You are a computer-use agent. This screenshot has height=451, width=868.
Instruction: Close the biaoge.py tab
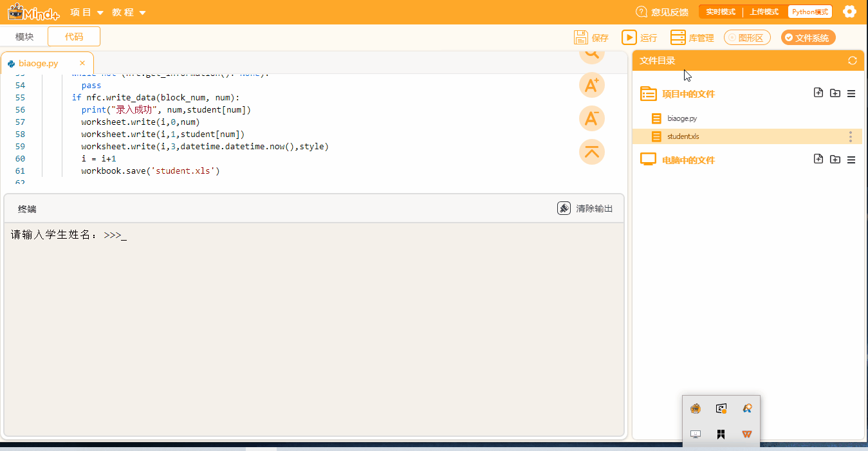coord(82,63)
